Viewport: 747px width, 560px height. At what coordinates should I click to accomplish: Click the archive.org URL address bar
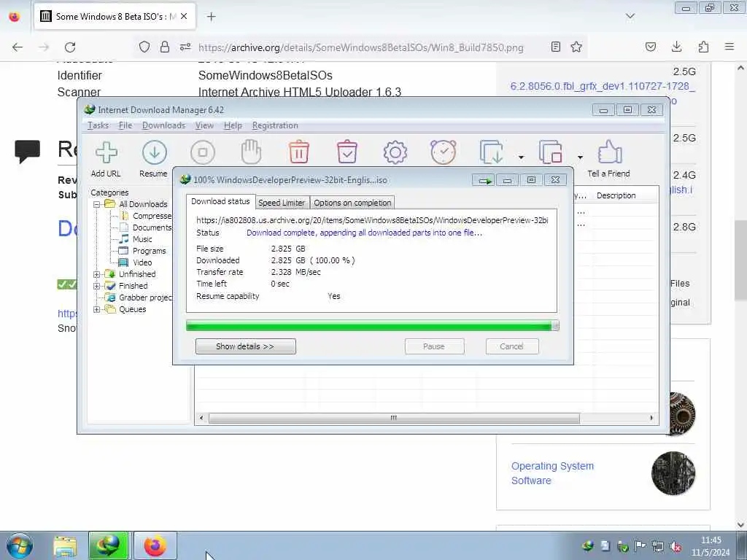pos(360,47)
